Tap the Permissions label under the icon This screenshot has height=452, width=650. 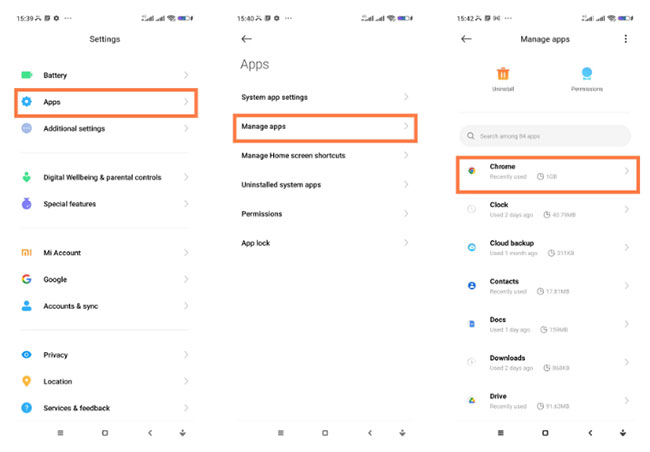point(587,89)
